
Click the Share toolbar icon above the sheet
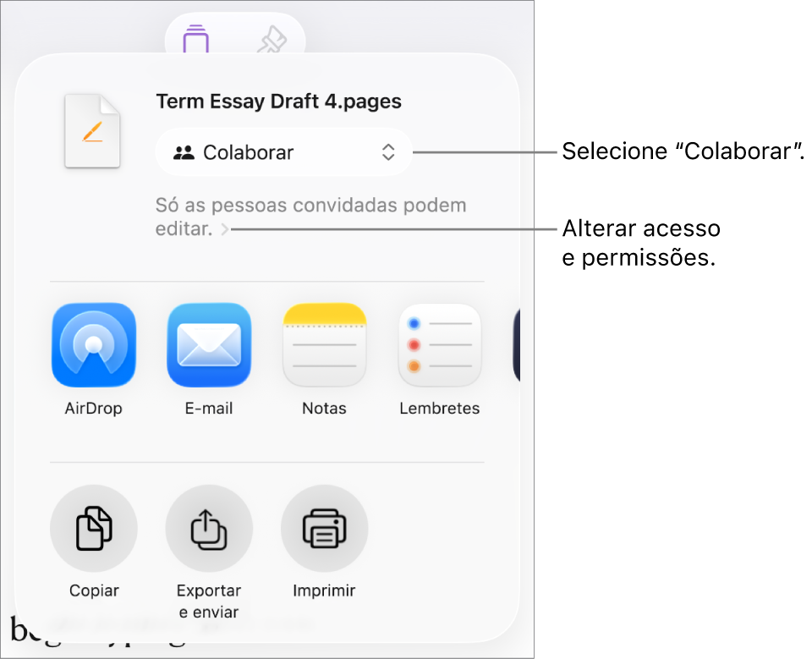tap(195, 39)
